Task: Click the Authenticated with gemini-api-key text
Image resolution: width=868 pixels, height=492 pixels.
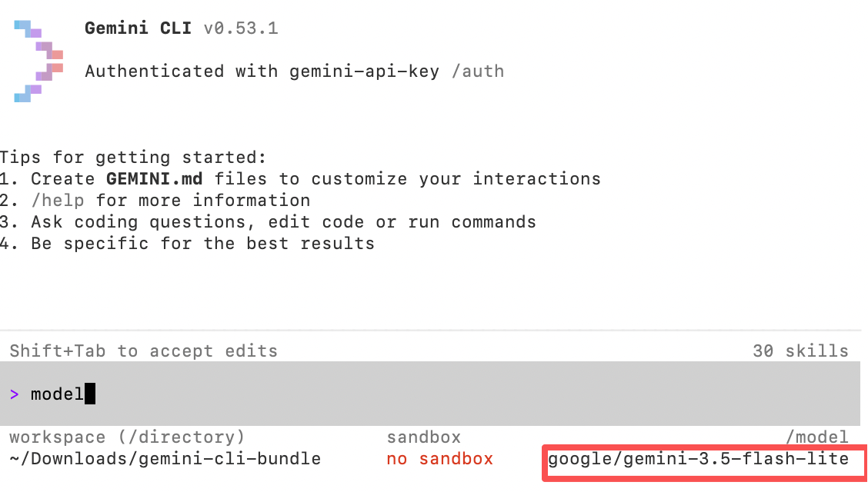Action: pyautogui.click(x=262, y=71)
